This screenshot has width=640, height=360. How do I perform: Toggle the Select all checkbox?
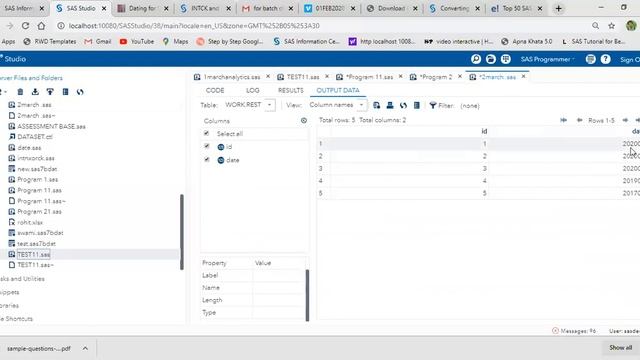[207, 133]
